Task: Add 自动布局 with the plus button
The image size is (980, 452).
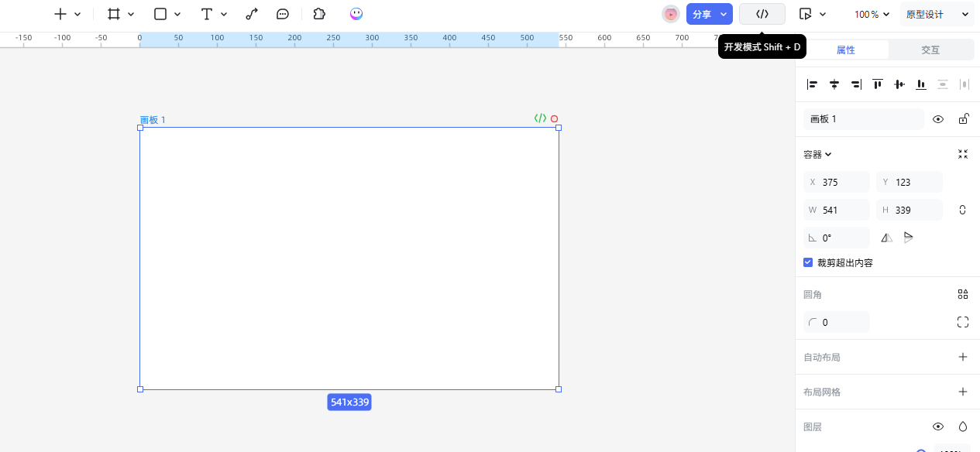Action: (x=963, y=357)
